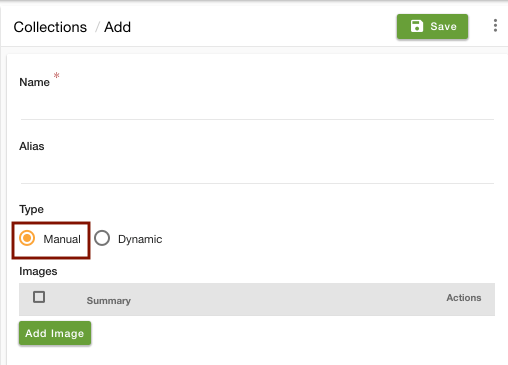508x365 pixels.
Task: Click the floppy disk icon on Save
Action: pyautogui.click(x=417, y=26)
